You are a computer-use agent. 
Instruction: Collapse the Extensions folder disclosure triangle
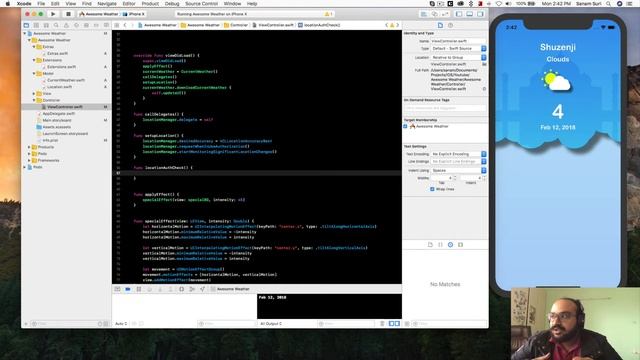34,60
